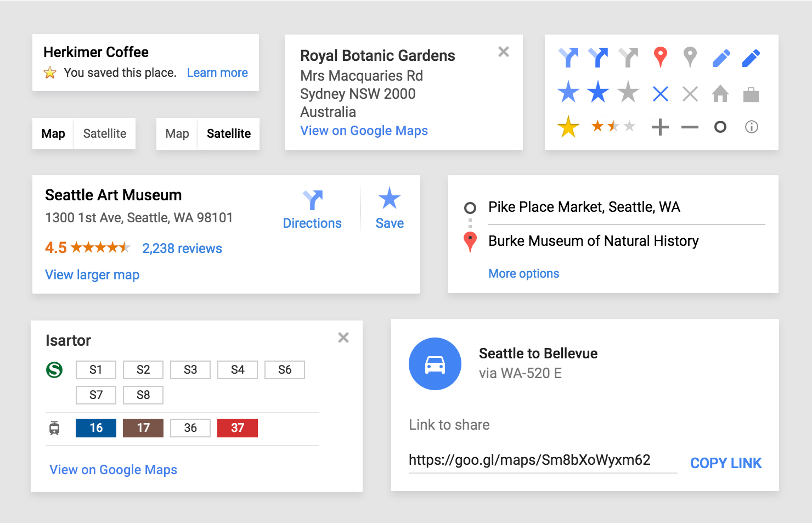Click red pin beside Burke Museum

tap(470, 241)
